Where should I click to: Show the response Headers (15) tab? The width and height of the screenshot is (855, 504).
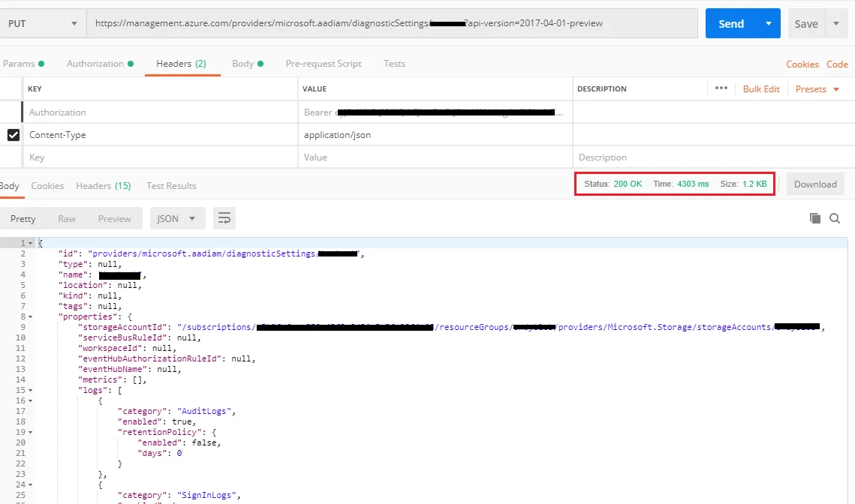tap(103, 186)
